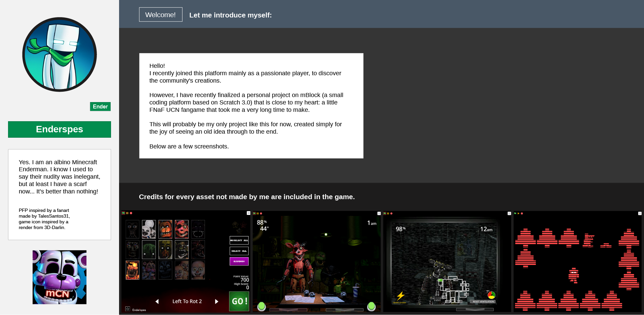Click the RESET VENTILATION button
Image resolution: width=644 pixels, height=315 pixels.
[x=483, y=302]
